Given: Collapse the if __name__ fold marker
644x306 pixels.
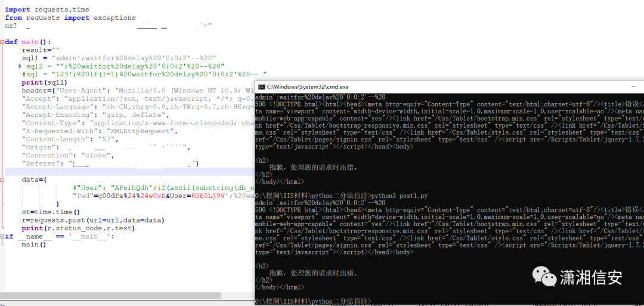Looking at the screenshot, I should 2,236.
